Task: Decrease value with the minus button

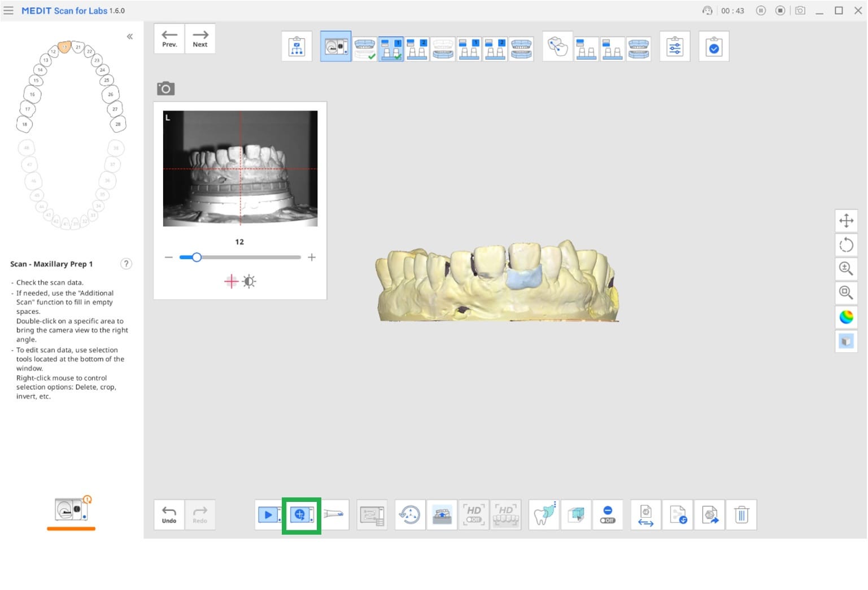Action: click(168, 257)
